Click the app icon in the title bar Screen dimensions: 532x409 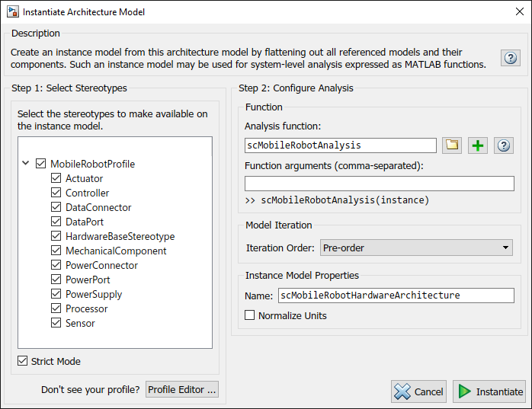tap(12, 12)
